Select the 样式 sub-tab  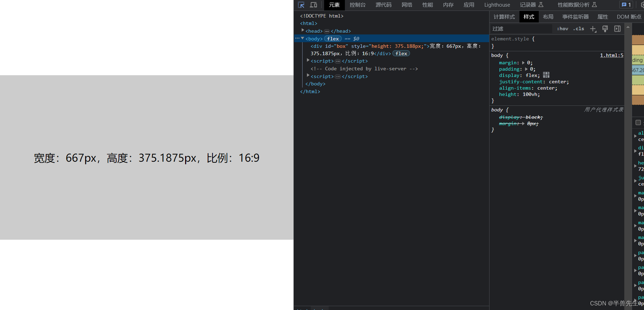tap(529, 17)
